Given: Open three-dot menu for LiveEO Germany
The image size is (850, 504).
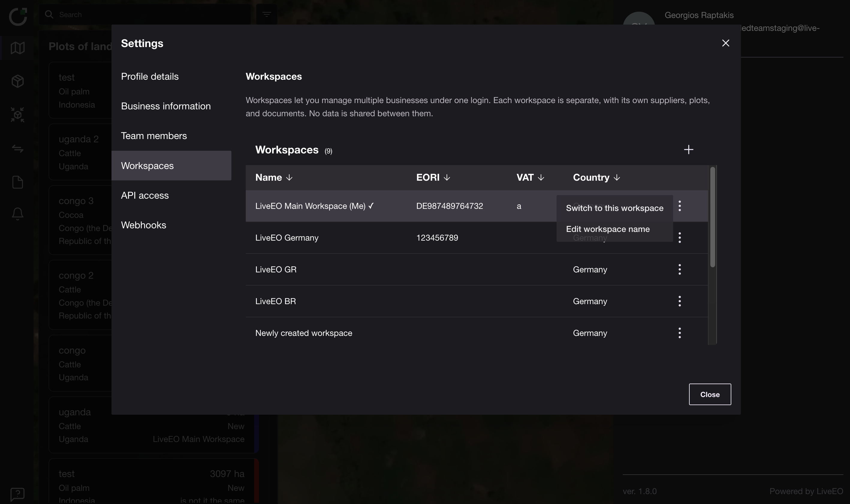Looking at the screenshot, I should point(679,238).
